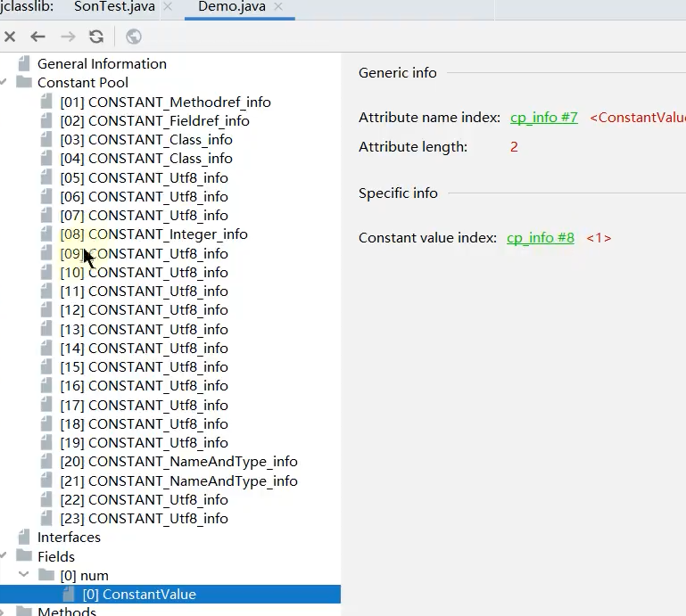Select [01] CONSTANT_Methodref_info entry

tap(165, 103)
